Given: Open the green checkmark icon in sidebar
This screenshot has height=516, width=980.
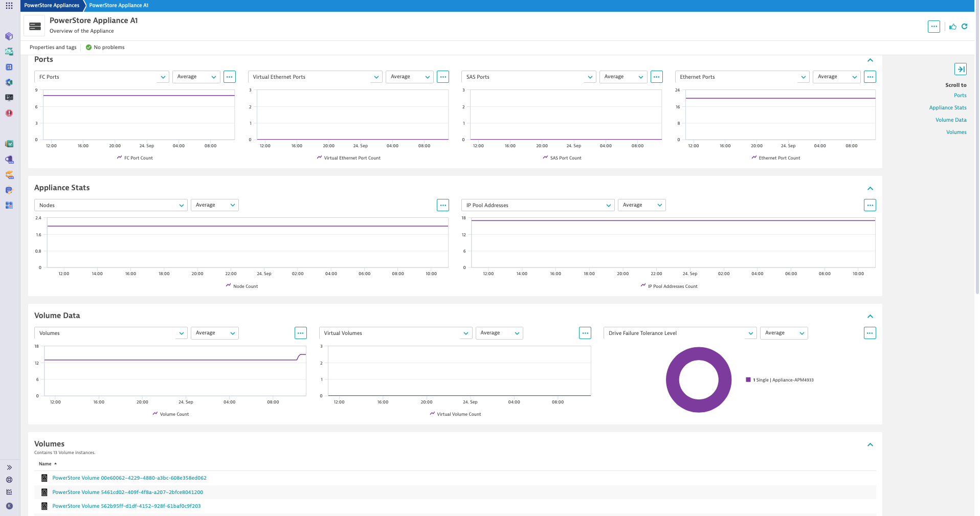Looking at the screenshot, I should 9,144.
